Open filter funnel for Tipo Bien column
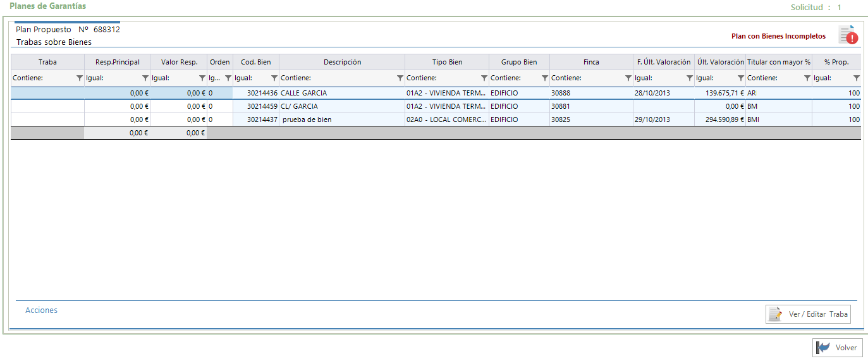868x361 pixels. coord(484,78)
